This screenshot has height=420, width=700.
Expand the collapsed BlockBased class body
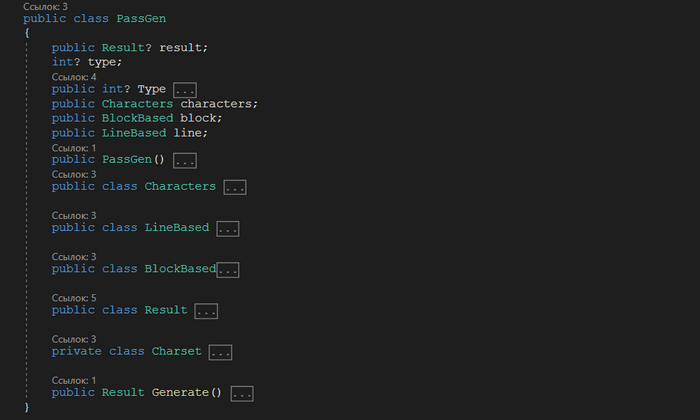(x=228, y=270)
